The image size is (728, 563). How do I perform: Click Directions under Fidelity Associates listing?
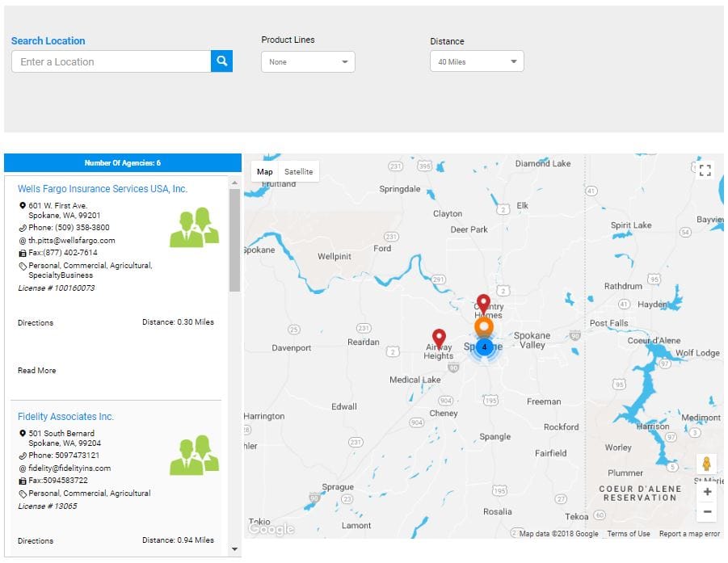36,540
